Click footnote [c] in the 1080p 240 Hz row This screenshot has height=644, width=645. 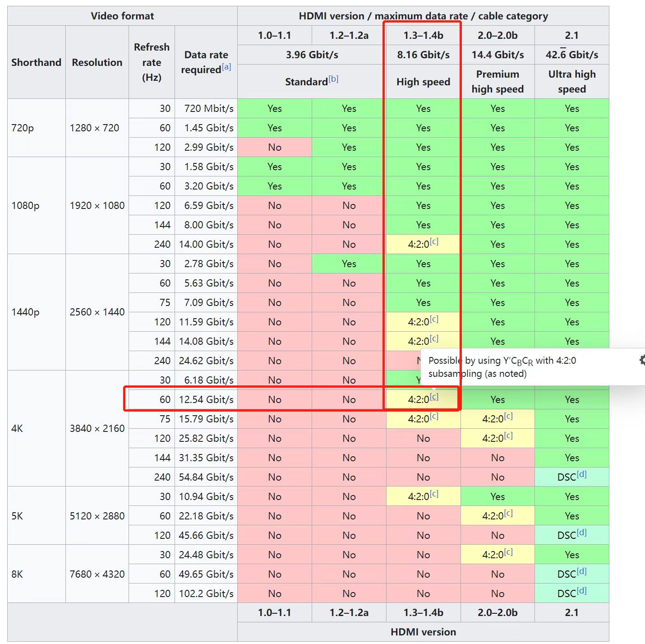tap(434, 241)
